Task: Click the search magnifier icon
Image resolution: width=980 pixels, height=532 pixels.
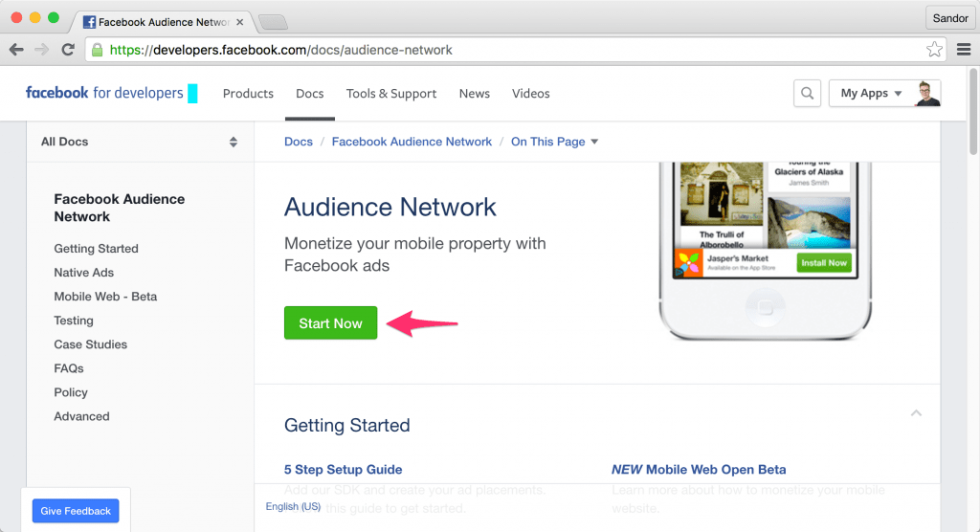Action: [x=808, y=93]
